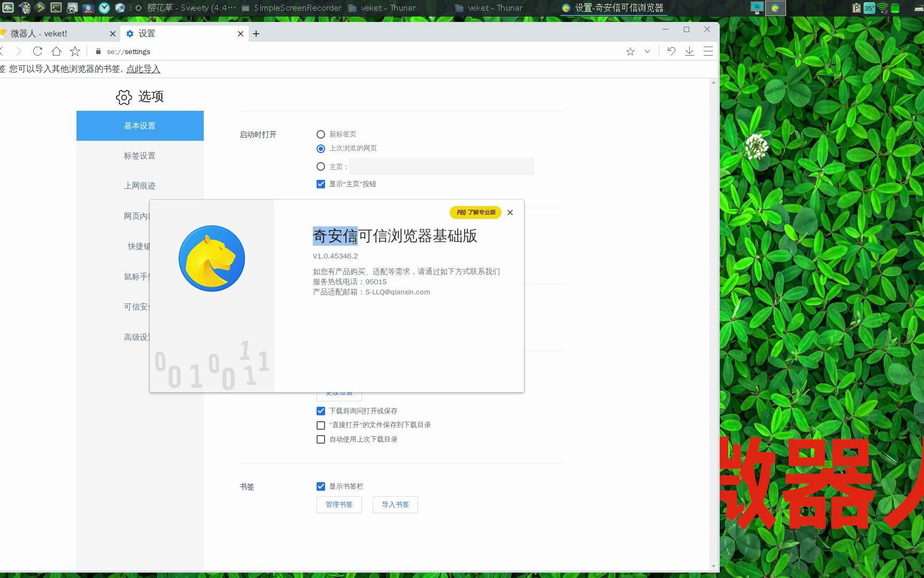Expand the address bar dropdown chevron
The height and width of the screenshot is (578, 924).
648,51
